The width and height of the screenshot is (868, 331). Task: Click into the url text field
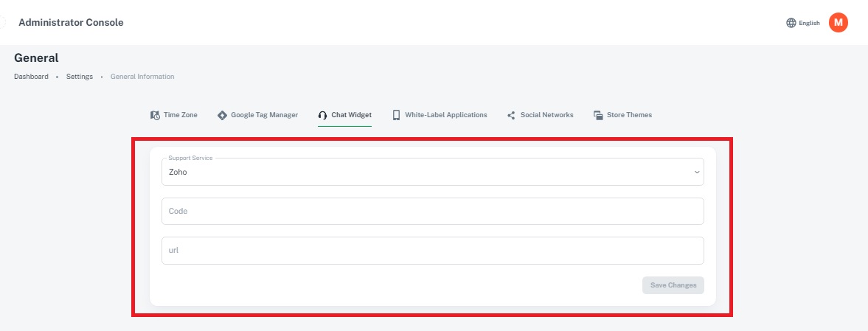point(432,250)
